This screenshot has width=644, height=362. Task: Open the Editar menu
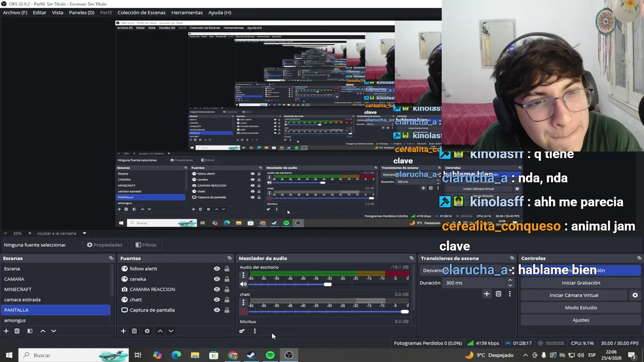click(x=40, y=12)
